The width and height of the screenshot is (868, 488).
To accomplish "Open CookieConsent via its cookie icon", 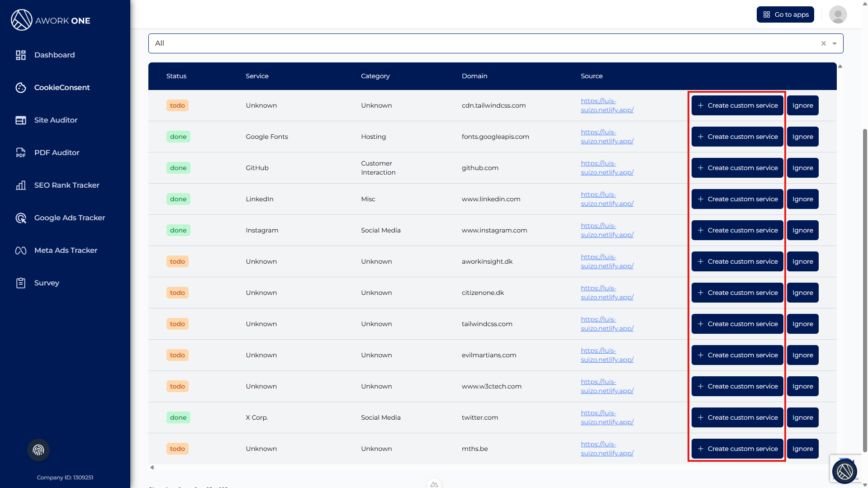I will click(21, 88).
